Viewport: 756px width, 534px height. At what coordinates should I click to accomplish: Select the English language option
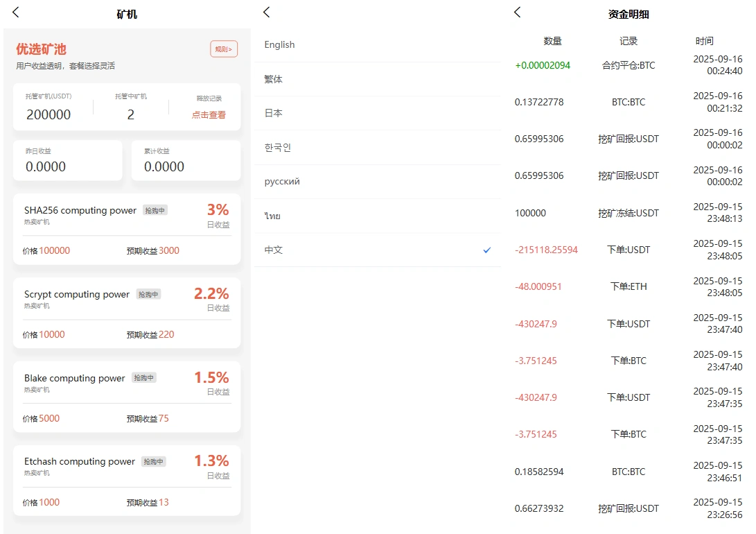point(279,44)
